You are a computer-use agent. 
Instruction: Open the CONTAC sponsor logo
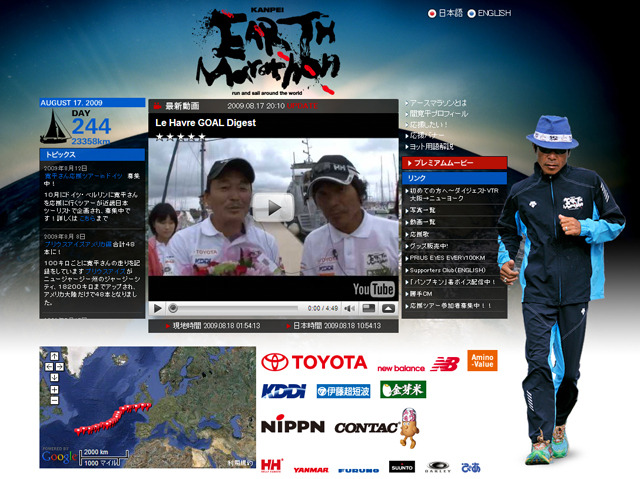(x=376, y=428)
